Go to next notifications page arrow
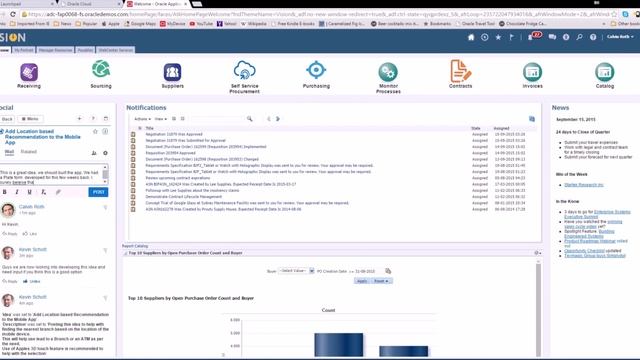The width and height of the screenshot is (640, 360). 278,119
